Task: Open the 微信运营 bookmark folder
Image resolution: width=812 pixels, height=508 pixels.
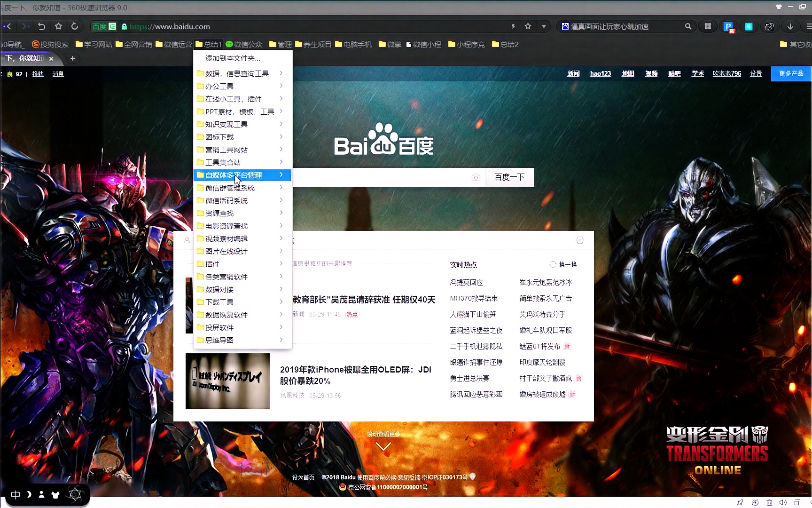Action: (174, 44)
